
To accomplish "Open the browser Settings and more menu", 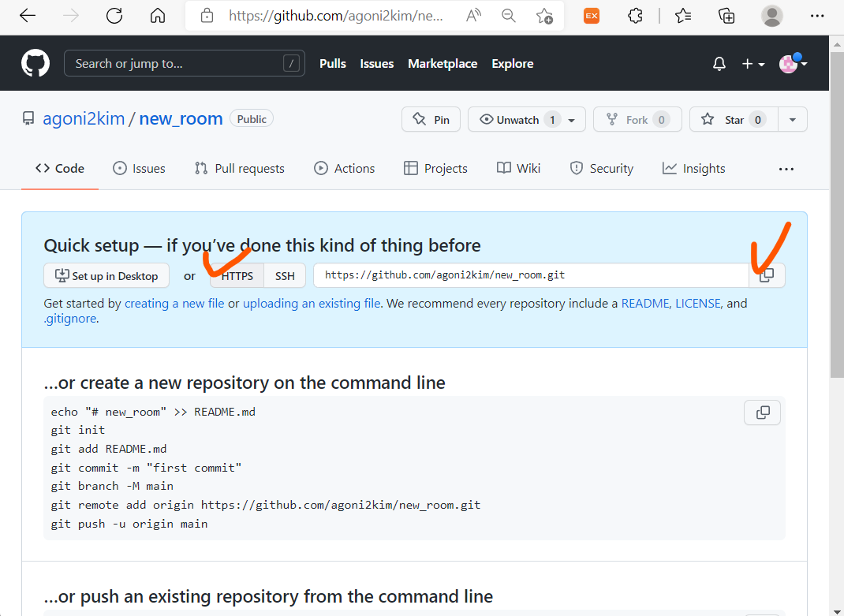I will (817, 16).
